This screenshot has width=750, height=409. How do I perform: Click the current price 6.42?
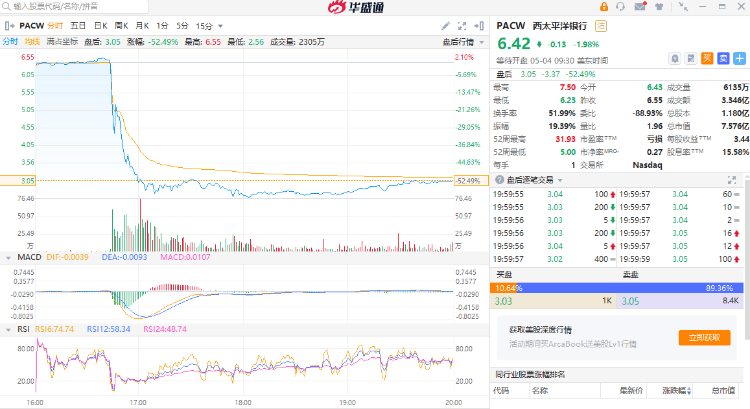[514, 44]
